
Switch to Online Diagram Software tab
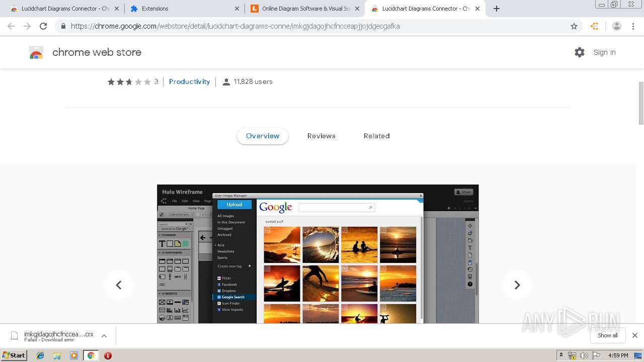coord(305,9)
